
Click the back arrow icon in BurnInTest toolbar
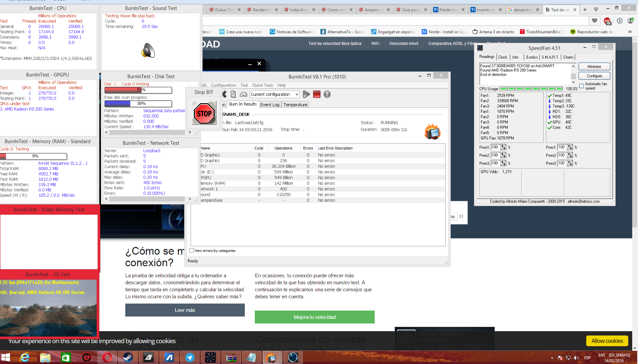click(225, 94)
